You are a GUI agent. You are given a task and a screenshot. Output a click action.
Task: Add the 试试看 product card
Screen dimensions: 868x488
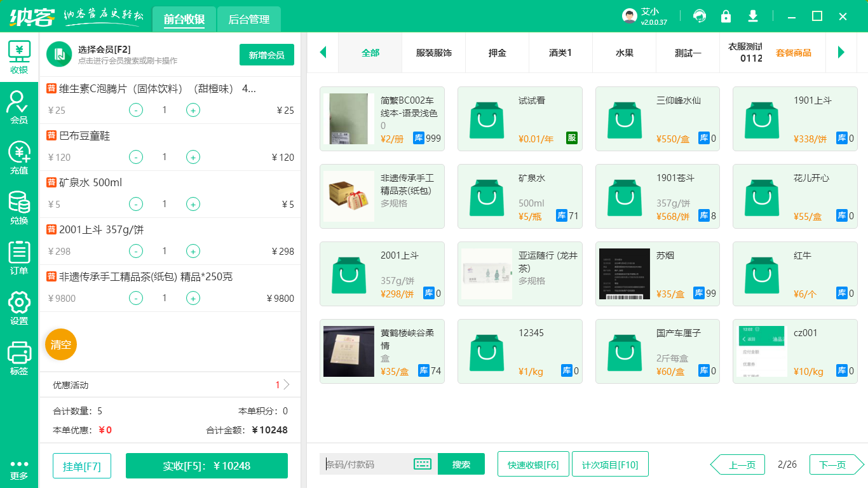tap(520, 119)
